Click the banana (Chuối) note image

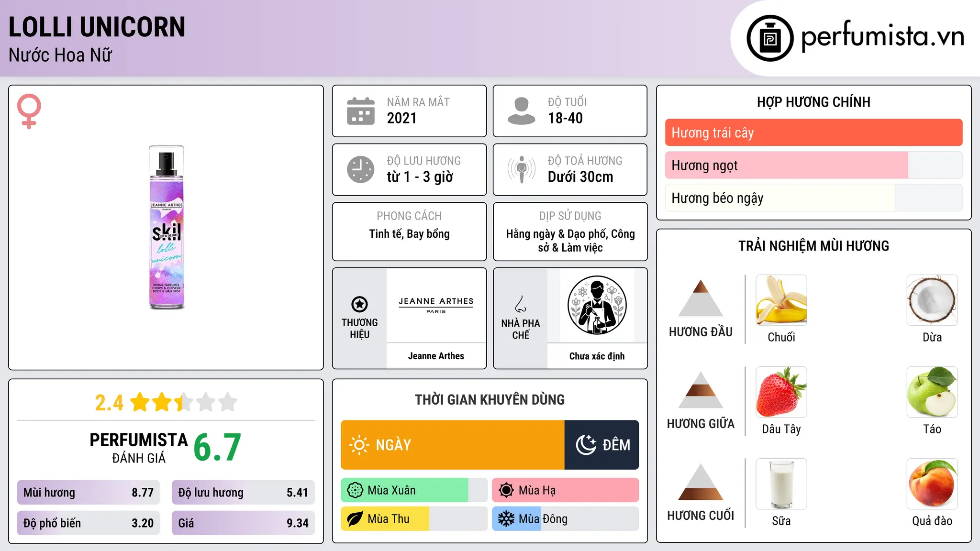coord(781,300)
